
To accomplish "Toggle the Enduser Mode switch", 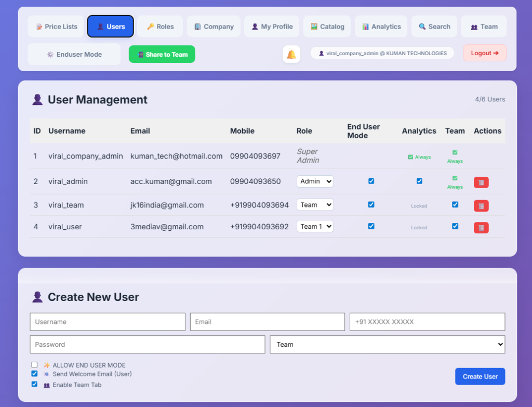I will click(74, 54).
